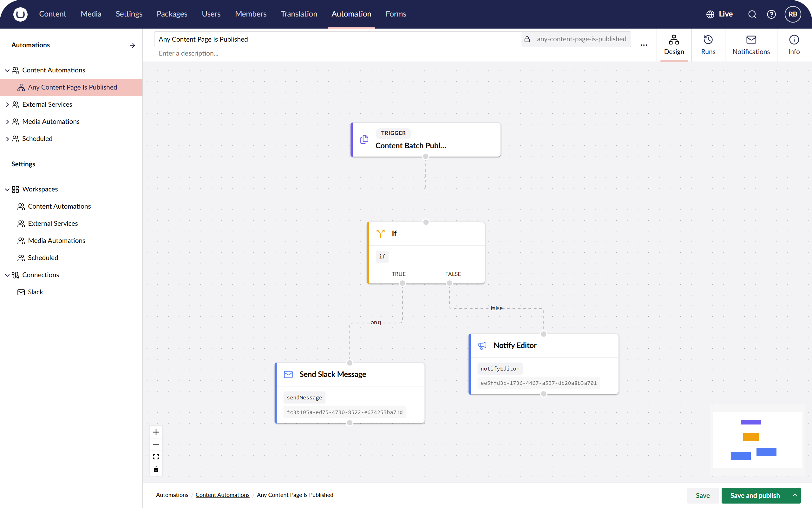Screen dimensions: 812x508
Task: Click the lock icon next to alias
Action: coord(527,39)
